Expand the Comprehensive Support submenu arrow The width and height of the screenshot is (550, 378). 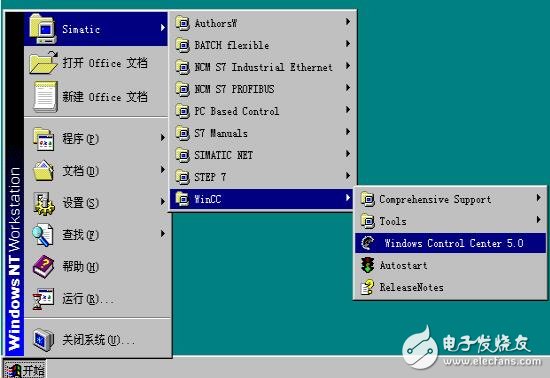tap(538, 198)
